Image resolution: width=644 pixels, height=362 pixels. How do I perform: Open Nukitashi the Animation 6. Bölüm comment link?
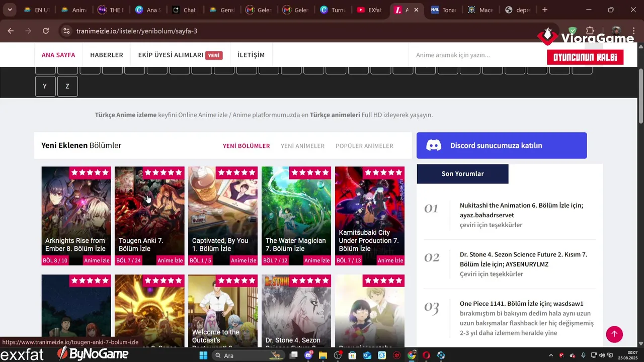[521, 210]
